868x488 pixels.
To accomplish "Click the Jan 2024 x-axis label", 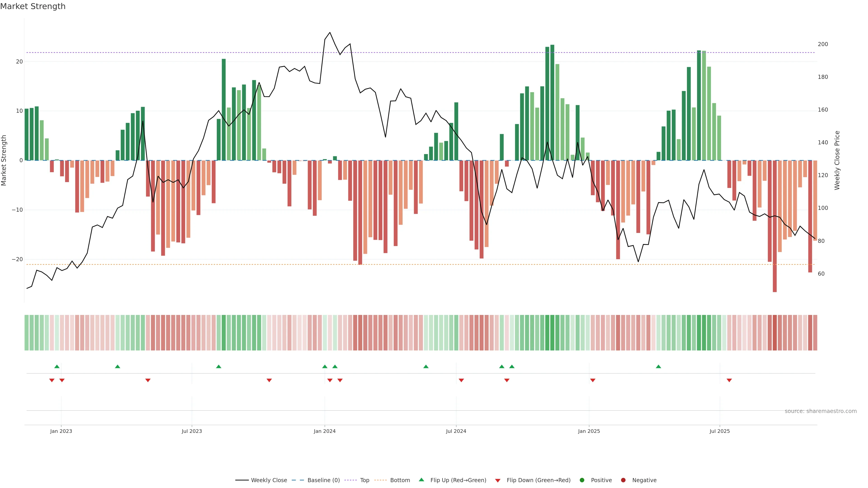I will tap(325, 431).
